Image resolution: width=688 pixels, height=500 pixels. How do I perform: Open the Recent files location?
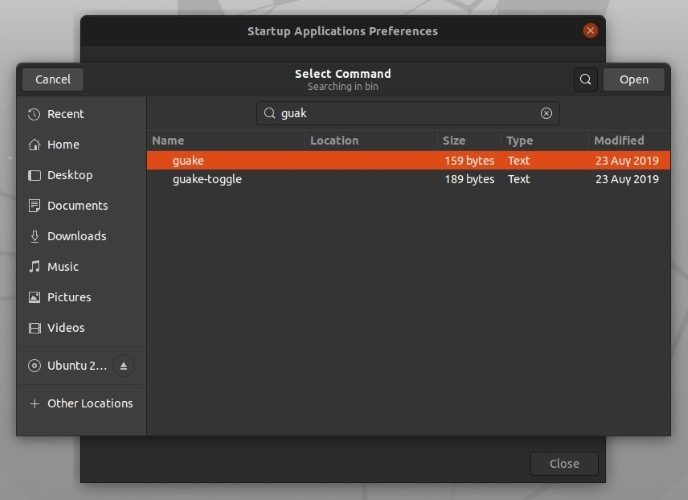[x=65, y=114]
